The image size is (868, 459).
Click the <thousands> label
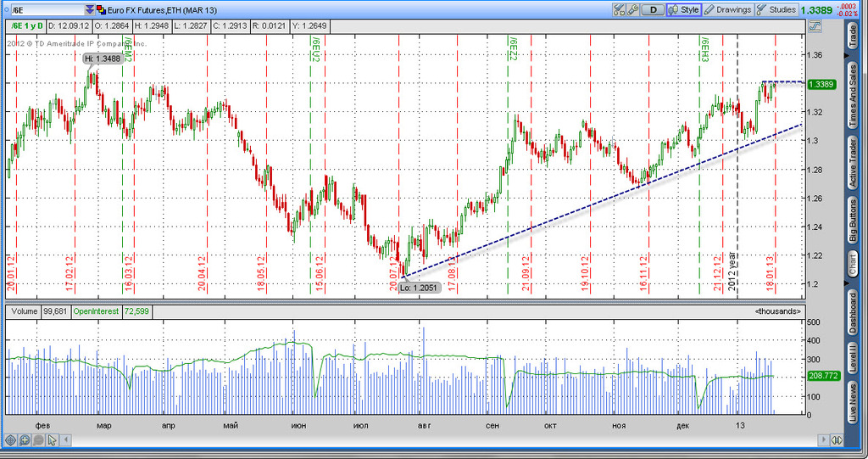point(778,311)
